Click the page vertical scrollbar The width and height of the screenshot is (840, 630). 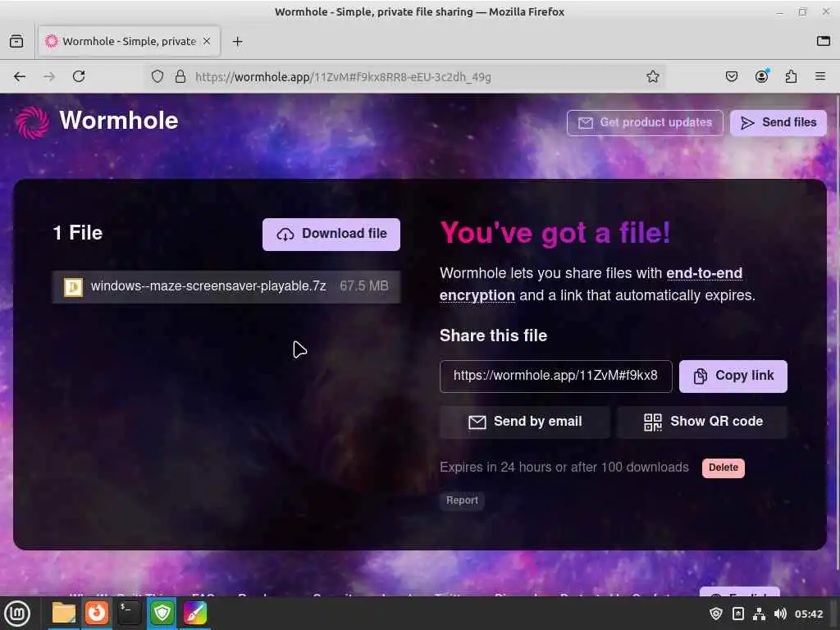coord(837,331)
